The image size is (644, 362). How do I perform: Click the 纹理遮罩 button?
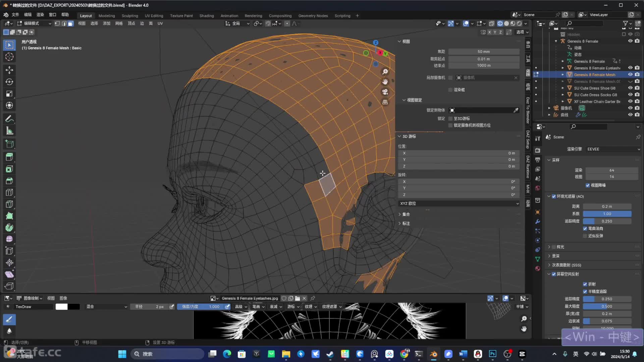pyautogui.click(x=332, y=307)
